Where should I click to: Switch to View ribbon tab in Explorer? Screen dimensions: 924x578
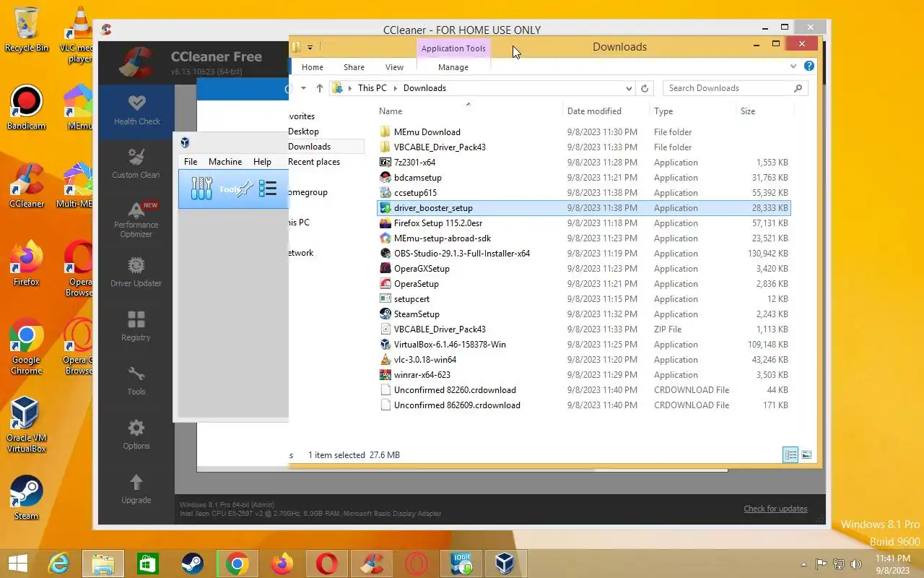394,67
